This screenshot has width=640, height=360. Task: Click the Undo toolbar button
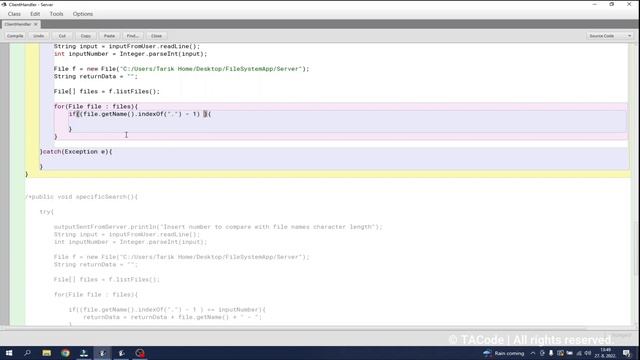pyautogui.click(x=38, y=36)
